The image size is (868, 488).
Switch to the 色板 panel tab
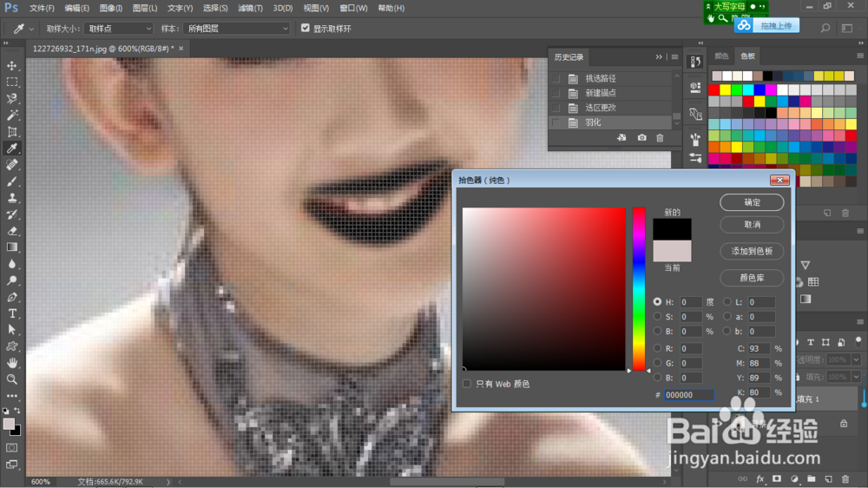[747, 56]
